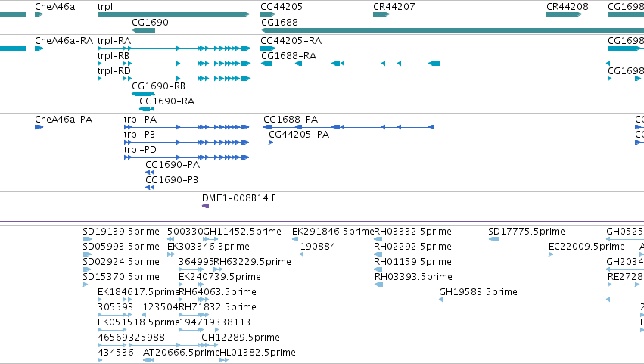Select the HL01382.5prime EST label
Screen dimensions: 644x364
pyautogui.click(x=258, y=353)
